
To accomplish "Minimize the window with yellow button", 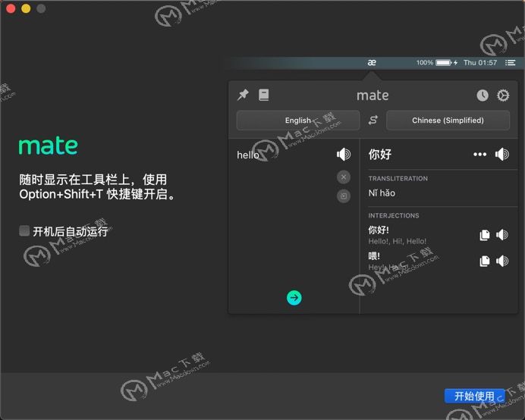I will pos(26,8).
